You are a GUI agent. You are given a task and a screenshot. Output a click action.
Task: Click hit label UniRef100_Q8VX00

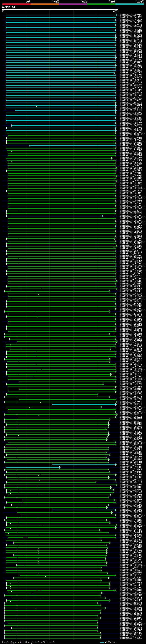pyautogui.click(x=131, y=465)
